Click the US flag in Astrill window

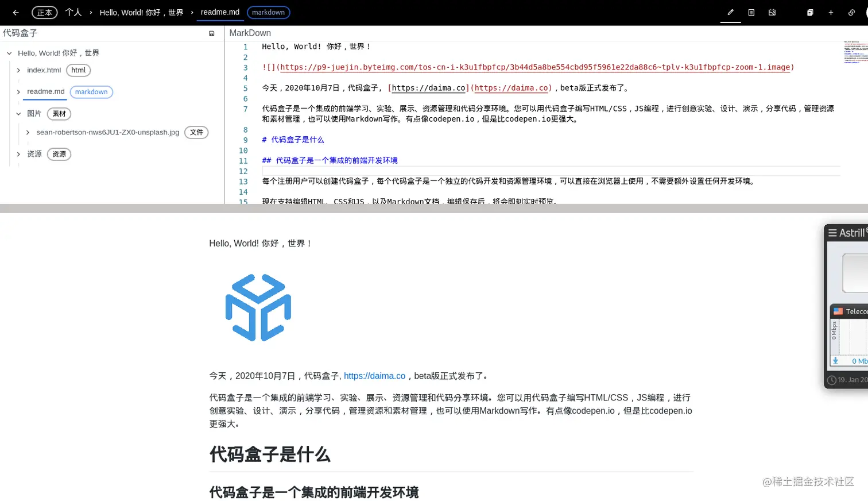[838, 311]
